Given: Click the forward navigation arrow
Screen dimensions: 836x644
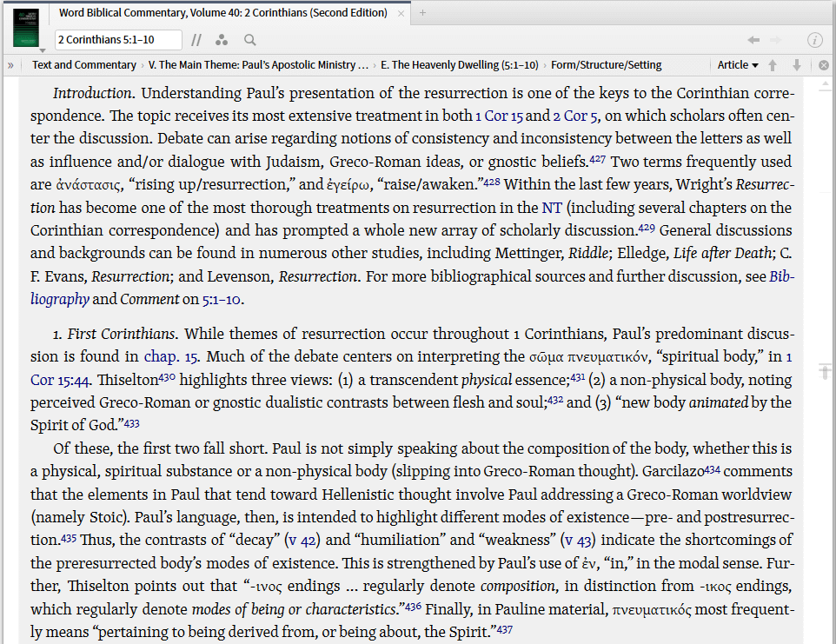Looking at the screenshot, I should tap(774, 40).
